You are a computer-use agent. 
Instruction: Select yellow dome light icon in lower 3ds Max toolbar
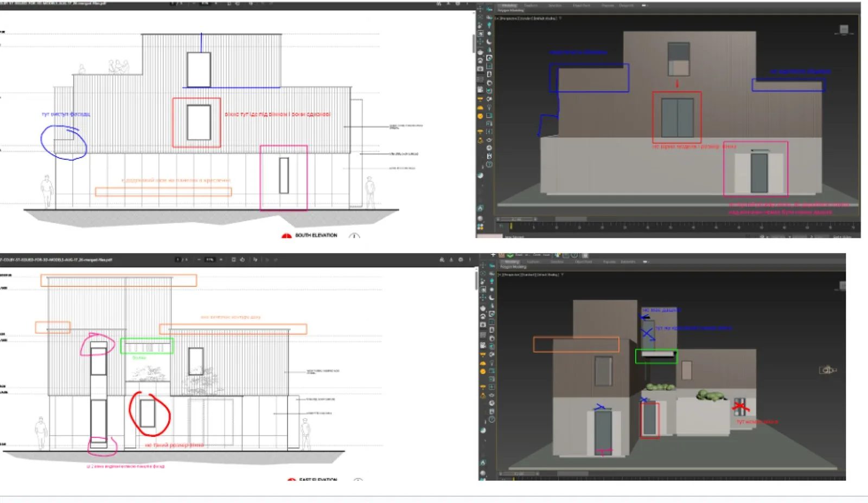[x=483, y=363]
